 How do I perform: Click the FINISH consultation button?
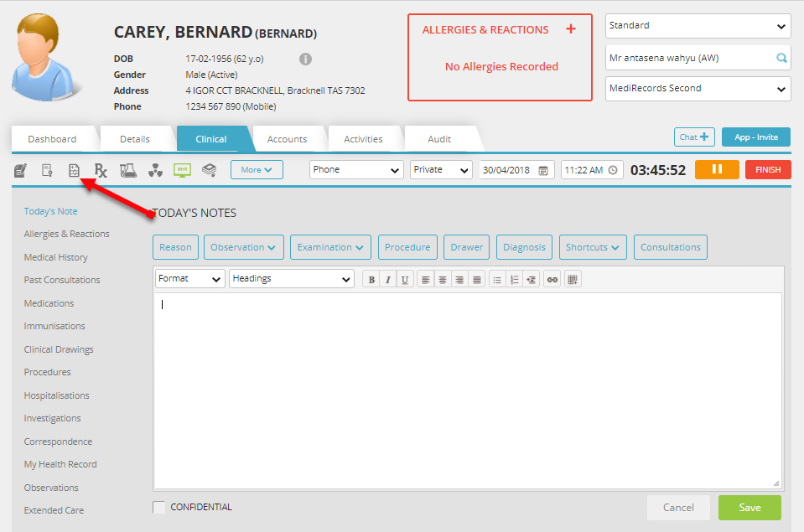(x=768, y=169)
